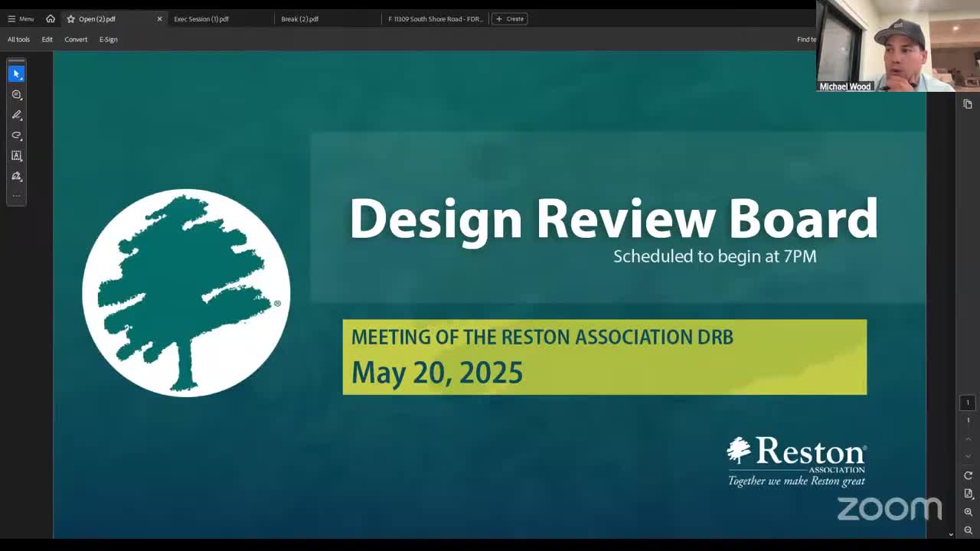Open the fill and sign tool
Screen dimensions: 980x551
(x=16, y=176)
